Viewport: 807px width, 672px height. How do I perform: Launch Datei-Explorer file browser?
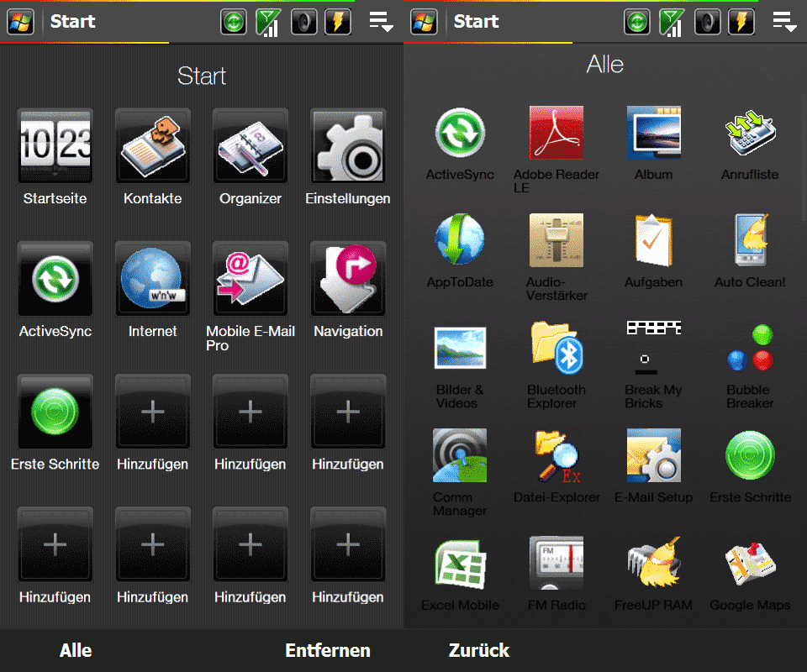[556, 455]
